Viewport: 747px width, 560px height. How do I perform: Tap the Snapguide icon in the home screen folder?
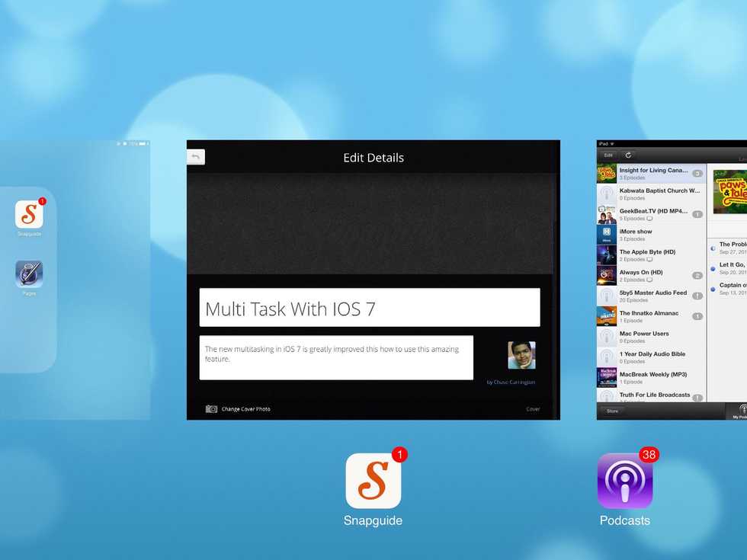[x=29, y=214]
